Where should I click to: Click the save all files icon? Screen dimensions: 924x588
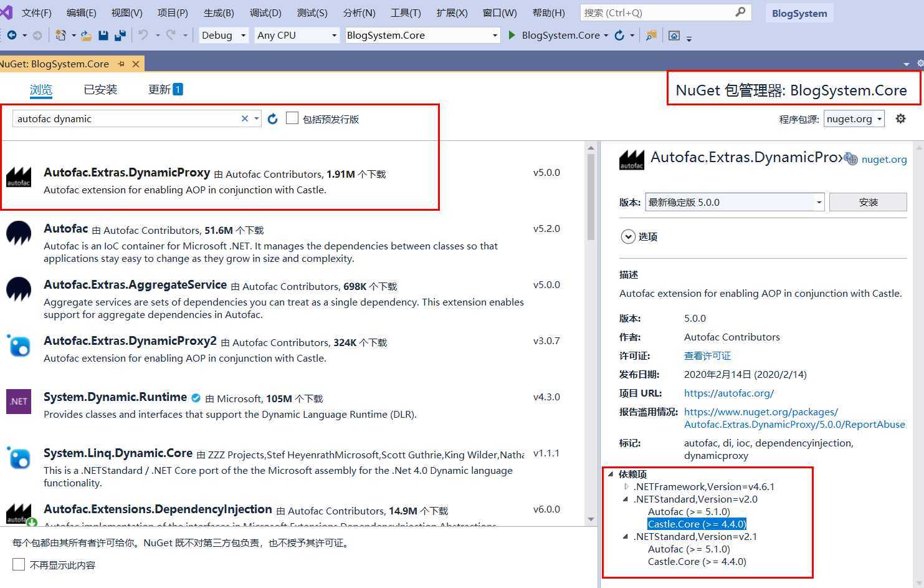[120, 36]
